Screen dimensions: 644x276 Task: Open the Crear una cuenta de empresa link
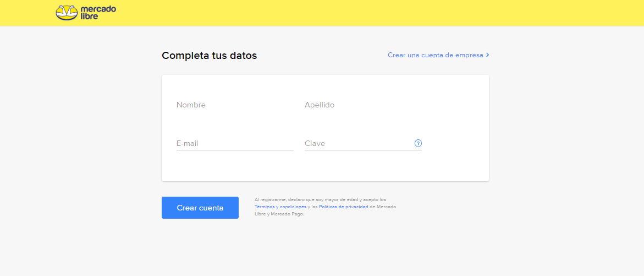coord(435,55)
